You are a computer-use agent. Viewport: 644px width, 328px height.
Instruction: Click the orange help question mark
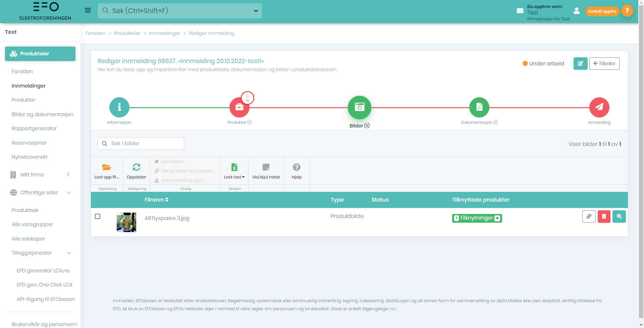click(627, 11)
